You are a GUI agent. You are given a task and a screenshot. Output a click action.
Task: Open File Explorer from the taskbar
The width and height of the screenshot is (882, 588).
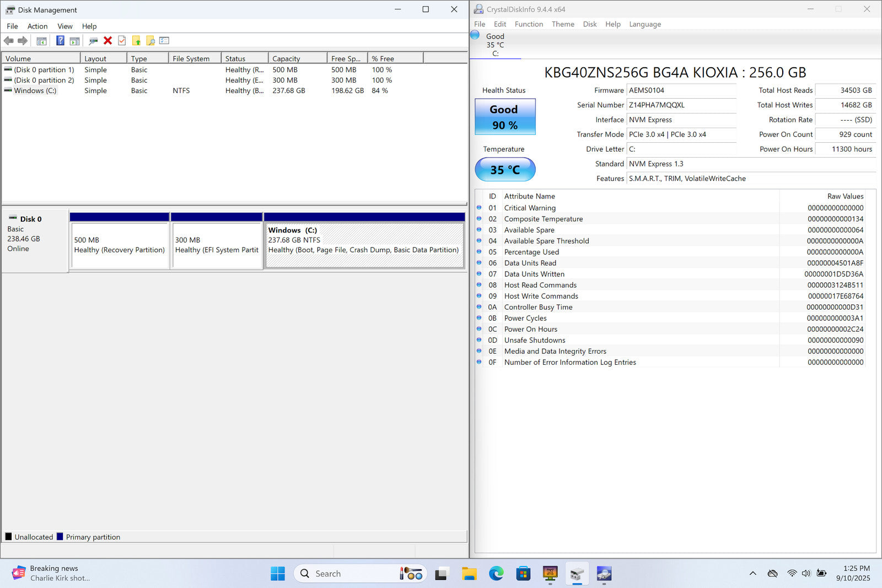469,574
